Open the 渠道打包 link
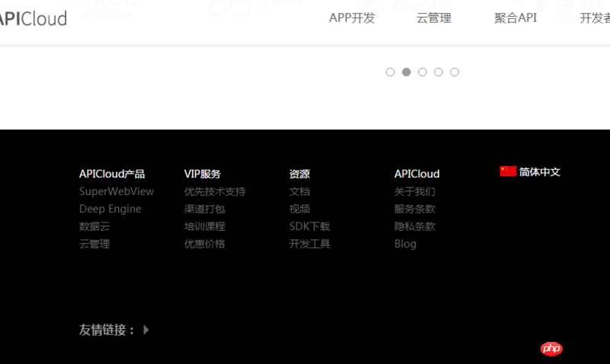 (204, 209)
